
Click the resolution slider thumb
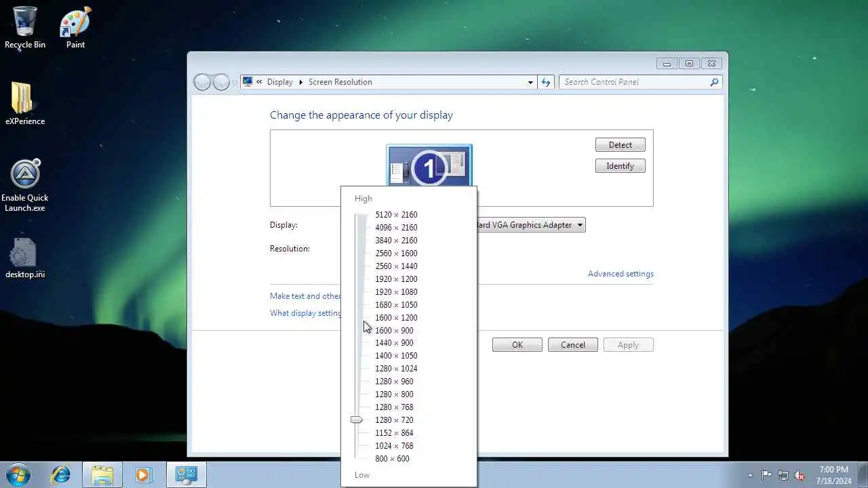[357, 420]
